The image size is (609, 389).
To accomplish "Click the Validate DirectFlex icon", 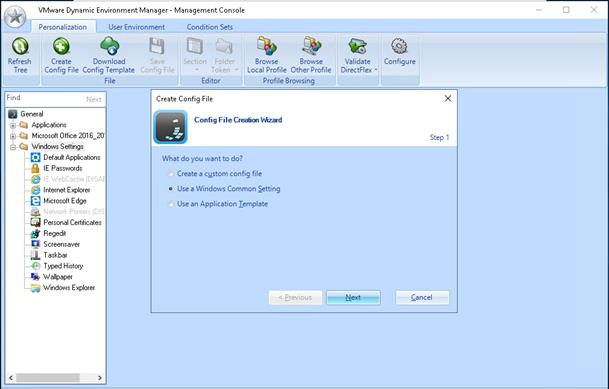I will [357, 47].
